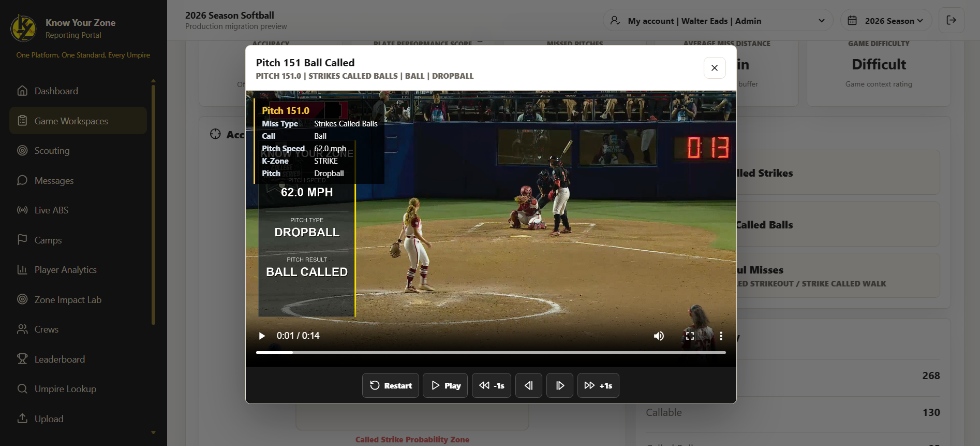Open the Camps flag icon
Image resolution: width=980 pixels, height=446 pixels.
pyautogui.click(x=22, y=240)
